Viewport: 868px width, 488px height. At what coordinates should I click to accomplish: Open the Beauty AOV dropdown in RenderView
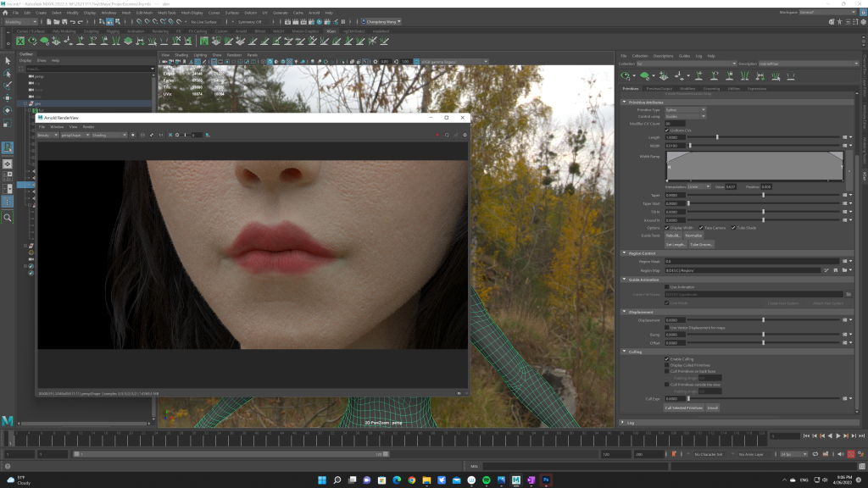(47, 135)
